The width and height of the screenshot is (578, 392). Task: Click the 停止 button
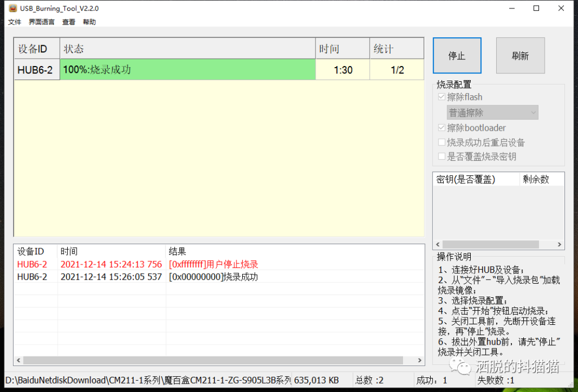click(x=457, y=56)
